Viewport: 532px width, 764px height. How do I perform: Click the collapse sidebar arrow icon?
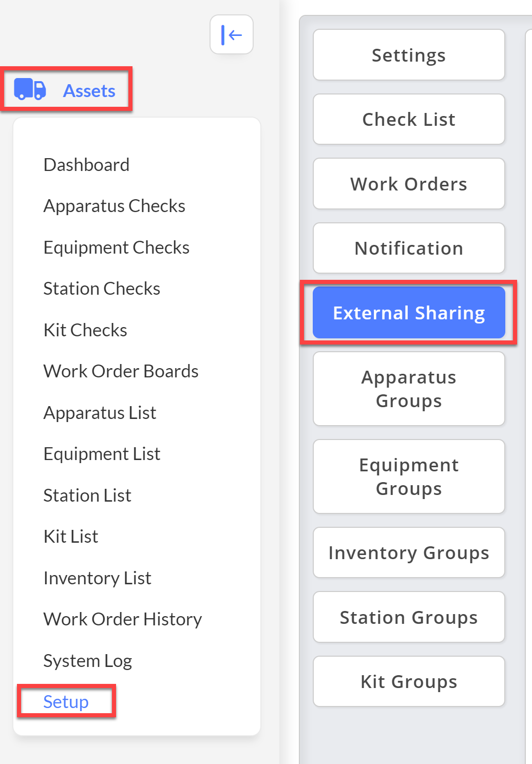[232, 35]
